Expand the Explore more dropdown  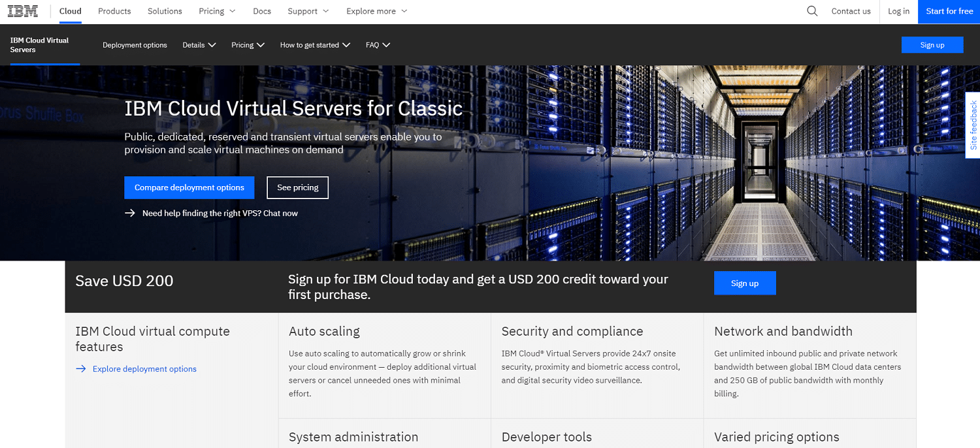pos(376,11)
